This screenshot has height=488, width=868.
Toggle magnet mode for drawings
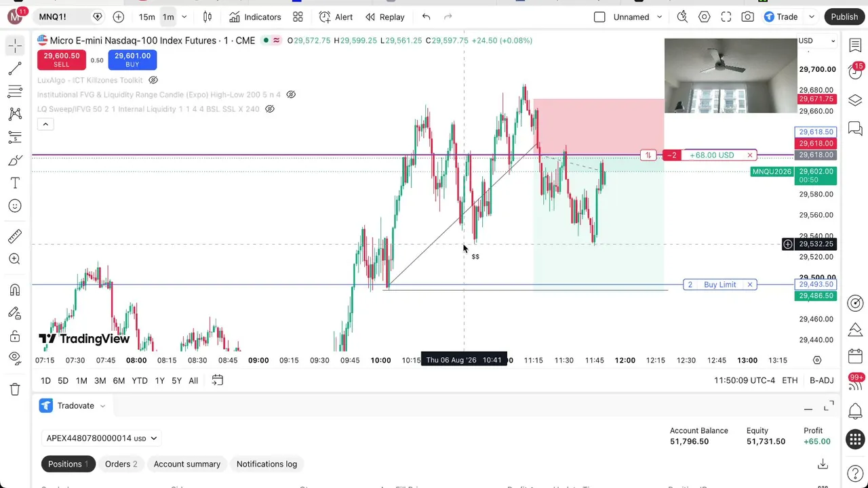tap(15, 290)
